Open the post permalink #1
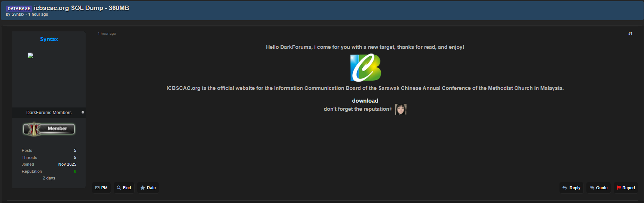This screenshot has height=203, width=644. (630, 34)
